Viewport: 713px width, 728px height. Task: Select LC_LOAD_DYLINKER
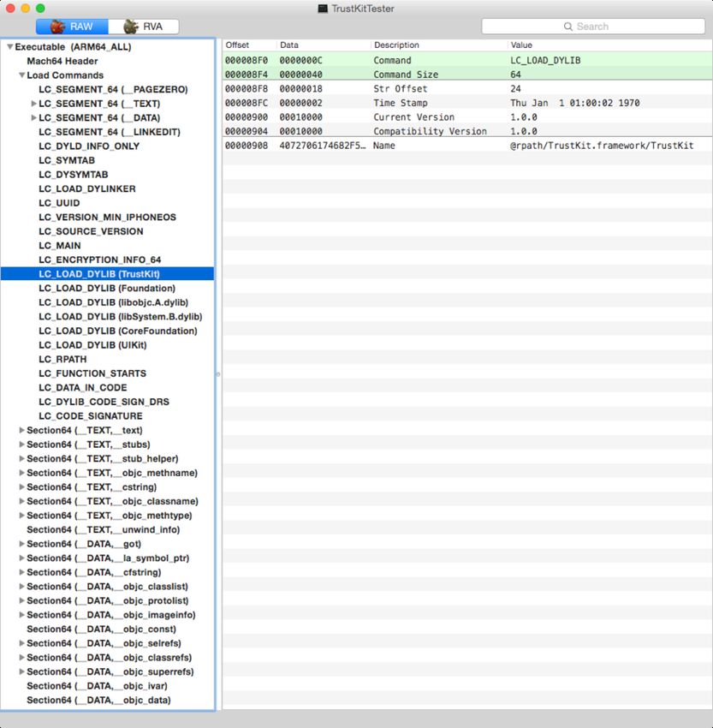coord(87,189)
